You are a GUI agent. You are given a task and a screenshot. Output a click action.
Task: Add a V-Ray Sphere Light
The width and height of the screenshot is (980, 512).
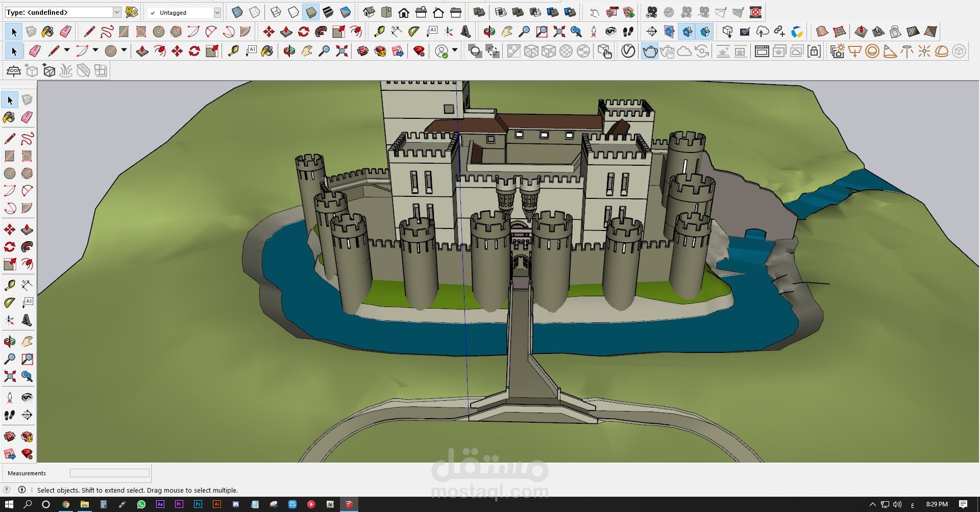point(872,51)
